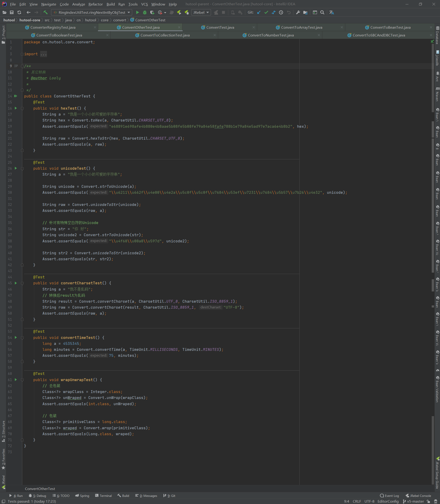Screen dimensions: 440x504
Task: Click the Run Anything terminal-window icon
Action: coord(315,13)
